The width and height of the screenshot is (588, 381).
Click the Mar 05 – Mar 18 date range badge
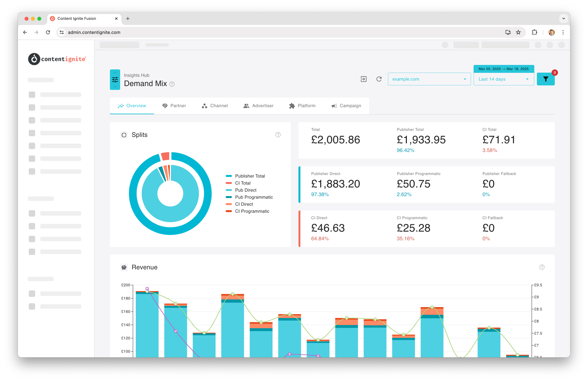click(x=504, y=69)
